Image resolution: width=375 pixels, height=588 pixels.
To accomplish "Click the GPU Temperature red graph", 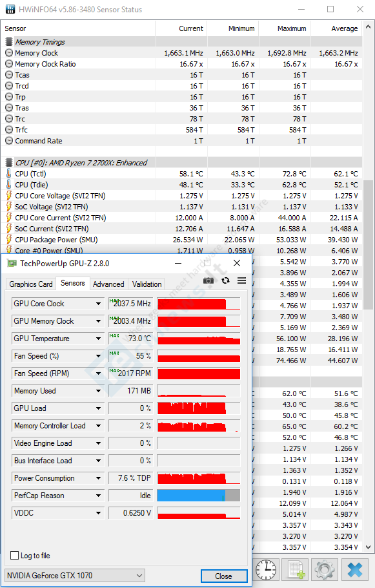I will point(199,339).
